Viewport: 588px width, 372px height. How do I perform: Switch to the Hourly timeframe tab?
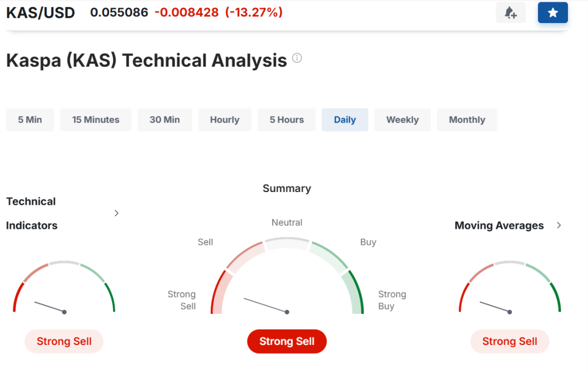(x=225, y=120)
